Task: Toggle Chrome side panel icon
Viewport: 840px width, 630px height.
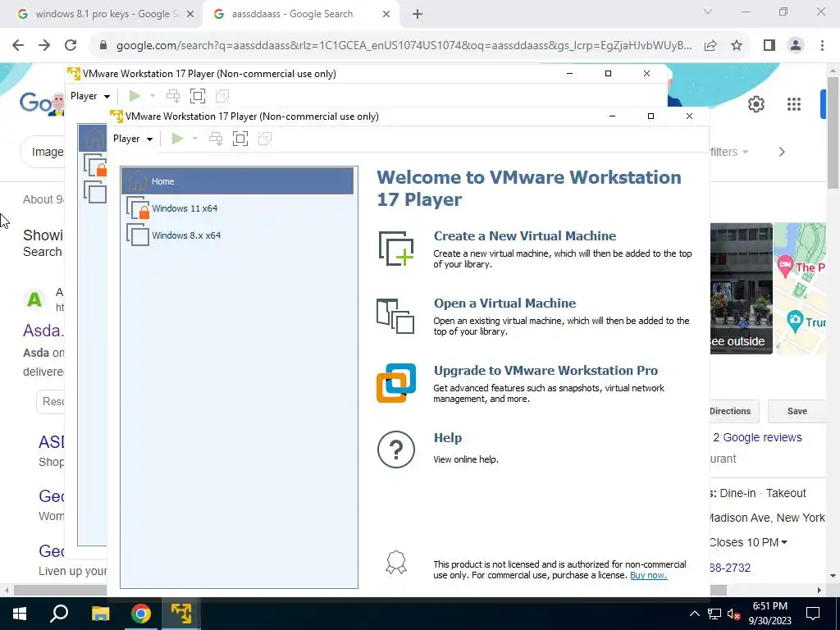Action: (x=769, y=46)
